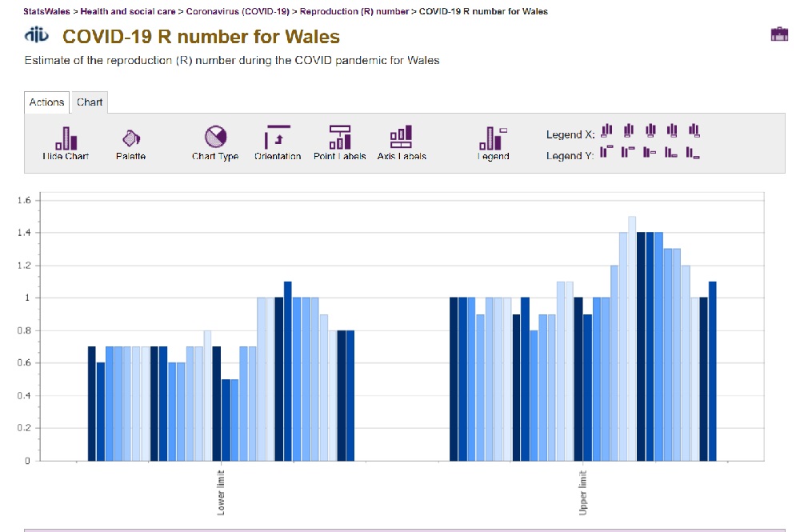800x532 pixels.
Task: Click the 0.6 value on the y-axis
Action: coord(24,362)
